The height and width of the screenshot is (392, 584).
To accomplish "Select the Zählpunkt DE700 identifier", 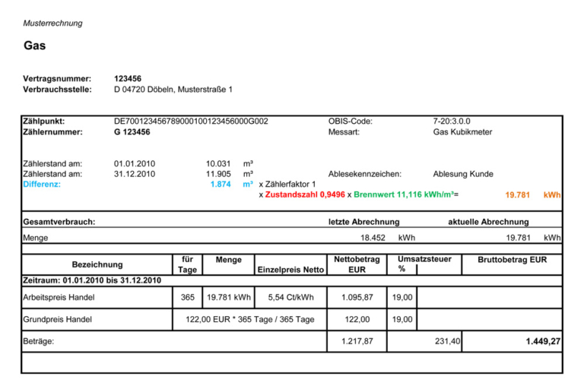I will click(191, 122).
